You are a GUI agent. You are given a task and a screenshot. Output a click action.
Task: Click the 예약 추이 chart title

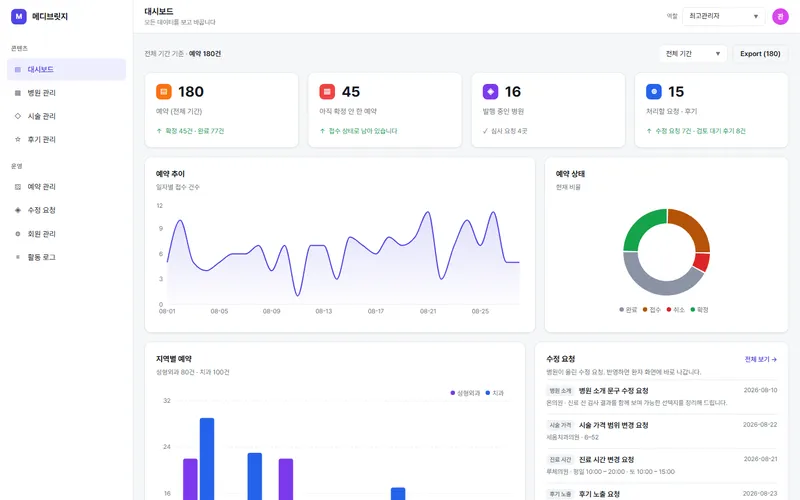[170, 174]
